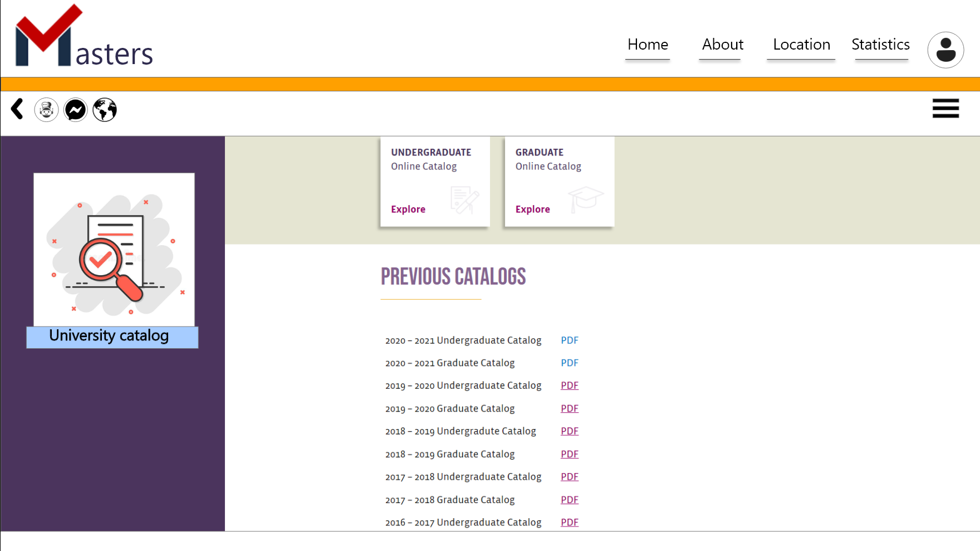Click the globe world icon
This screenshot has height=551, width=980.
pyautogui.click(x=105, y=110)
